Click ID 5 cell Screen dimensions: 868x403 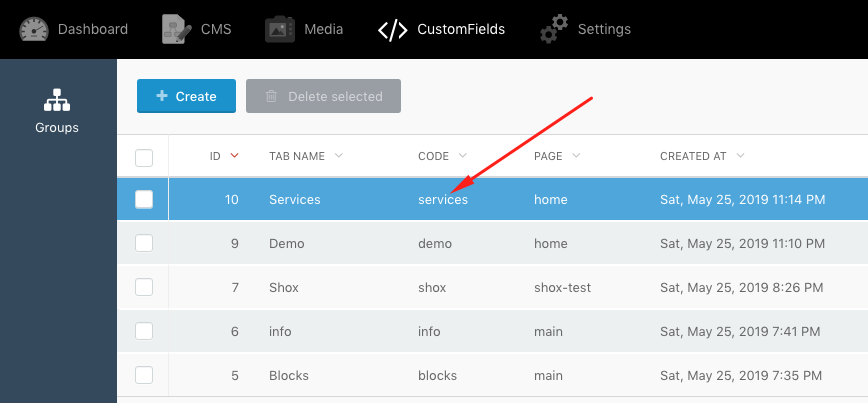click(235, 376)
